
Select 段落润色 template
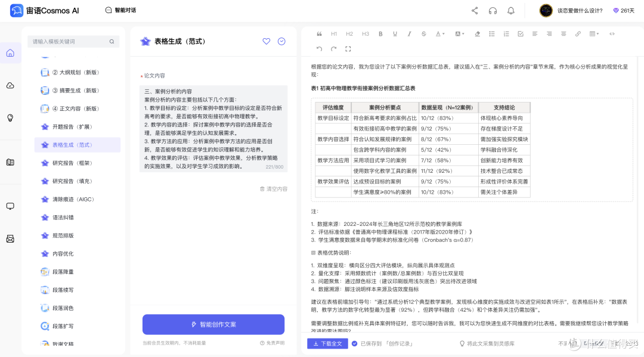(77, 308)
